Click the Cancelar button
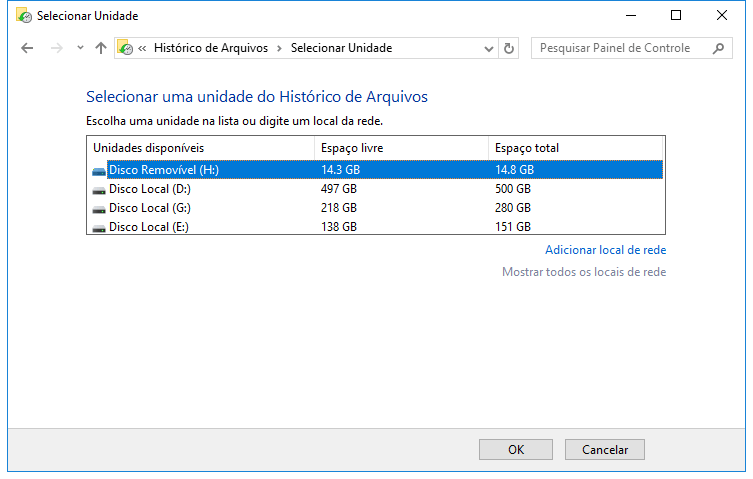This screenshot has height=479, width=753. [605, 450]
